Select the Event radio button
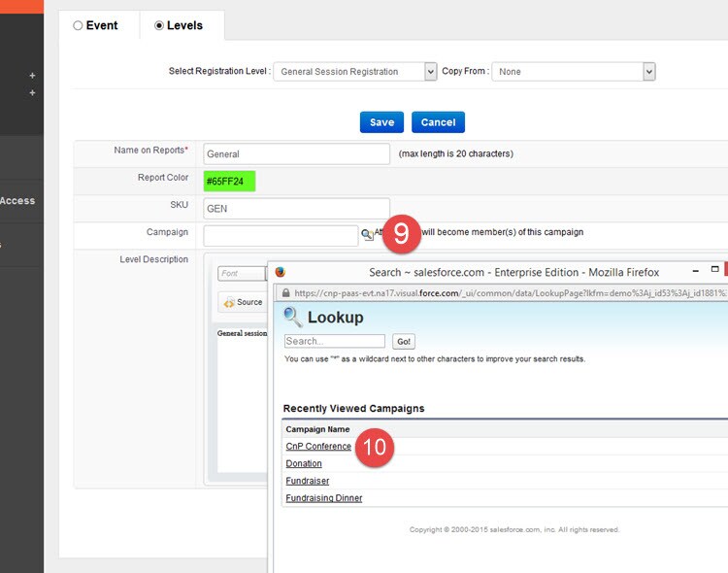The image size is (728, 573). coord(78,25)
